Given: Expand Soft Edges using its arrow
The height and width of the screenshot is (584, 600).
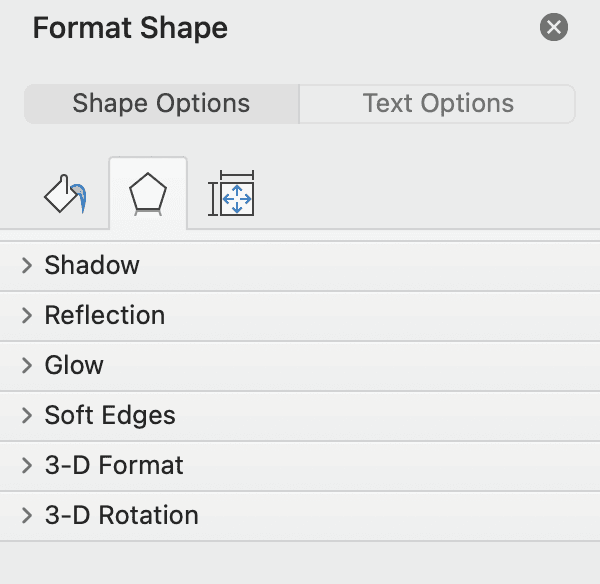Looking at the screenshot, I should [27, 415].
